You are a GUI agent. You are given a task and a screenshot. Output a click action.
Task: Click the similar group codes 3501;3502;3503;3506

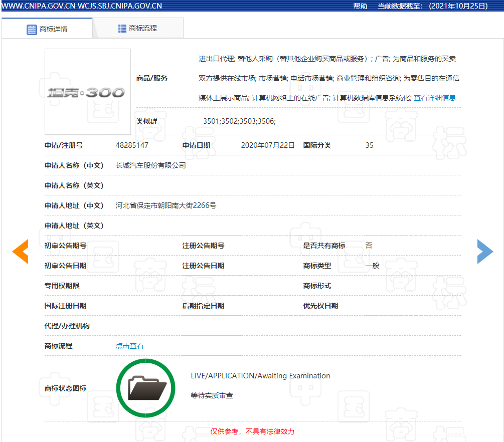click(239, 121)
